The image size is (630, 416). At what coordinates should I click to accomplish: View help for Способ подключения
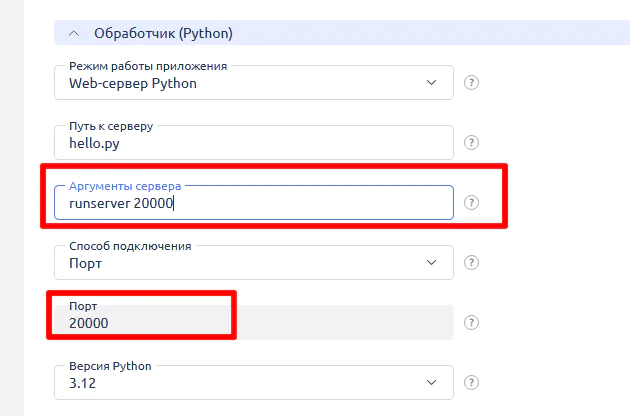[x=471, y=262]
